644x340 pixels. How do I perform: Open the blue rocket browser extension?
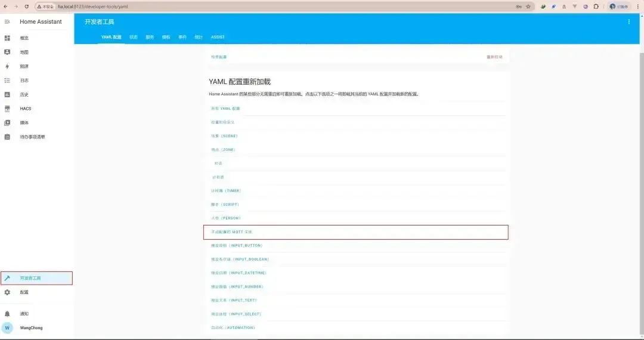(553, 7)
